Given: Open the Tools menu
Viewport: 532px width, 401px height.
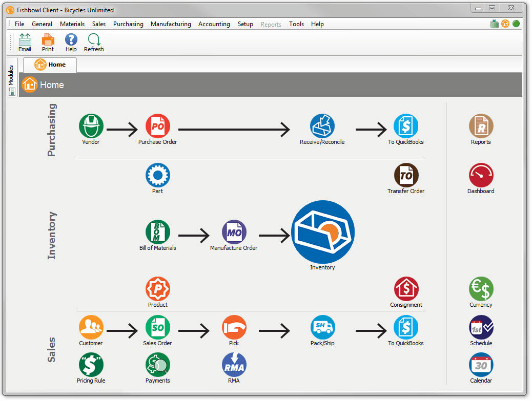Looking at the screenshot, I should [x=296, y=24].
